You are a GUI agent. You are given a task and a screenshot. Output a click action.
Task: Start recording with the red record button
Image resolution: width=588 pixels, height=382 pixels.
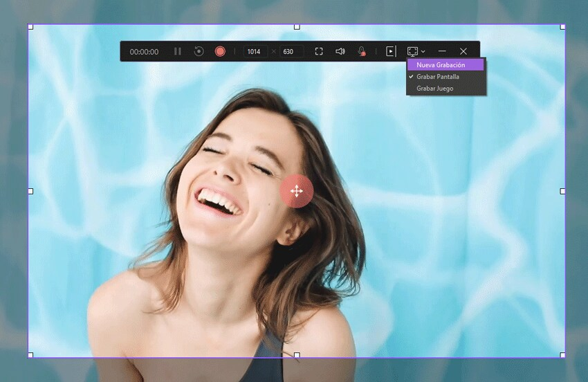pyautogui.click(x=220, y=51)
